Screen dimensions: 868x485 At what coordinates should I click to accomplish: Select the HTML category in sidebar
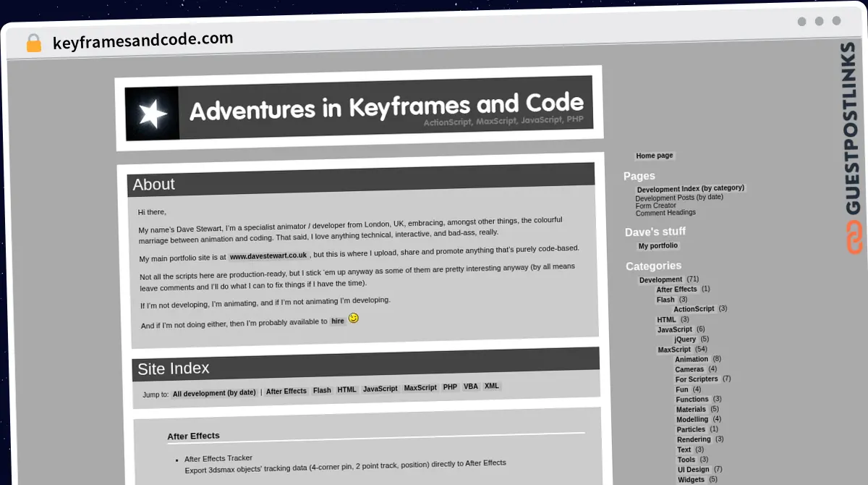666,319
